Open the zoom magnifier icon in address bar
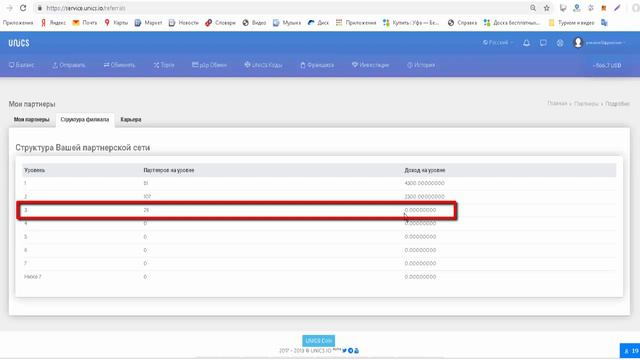640x360 pixels. 533,8
